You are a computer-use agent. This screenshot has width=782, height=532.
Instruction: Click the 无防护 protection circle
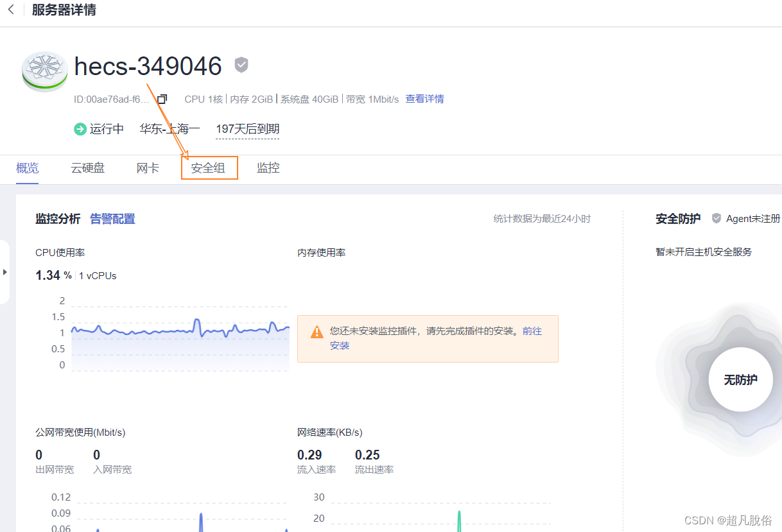point(742,379)
